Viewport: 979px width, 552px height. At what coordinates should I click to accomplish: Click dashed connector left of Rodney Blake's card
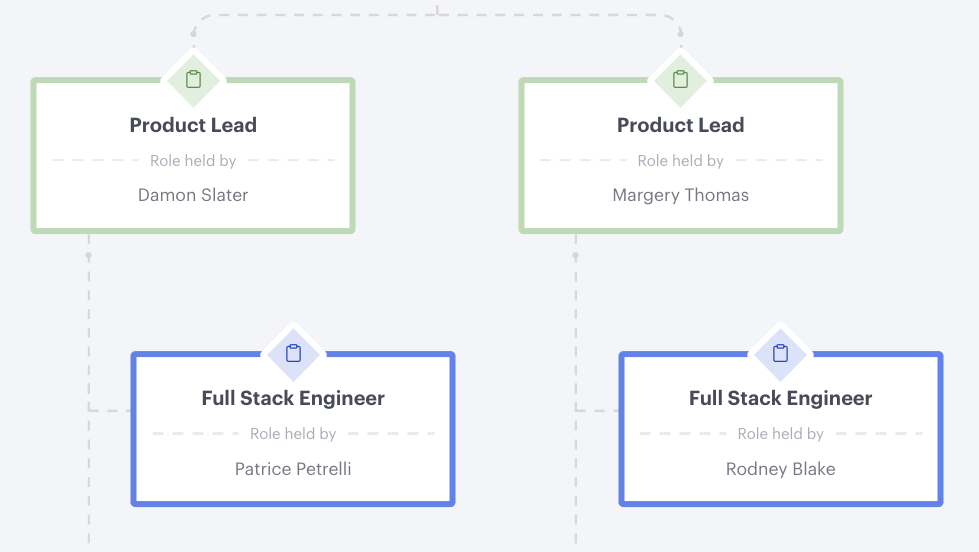pyautogui.click(x=597, y=410)
